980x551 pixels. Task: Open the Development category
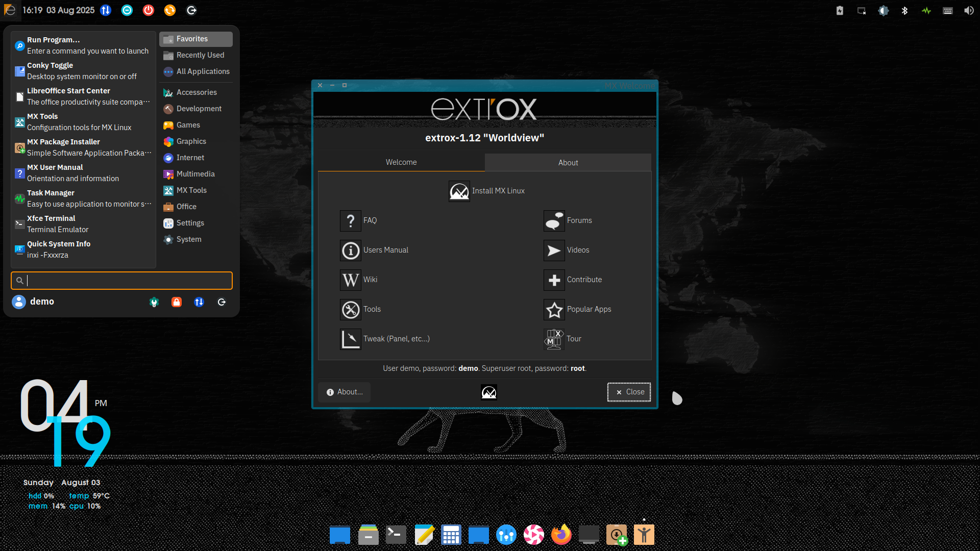[x=196, y=109]
